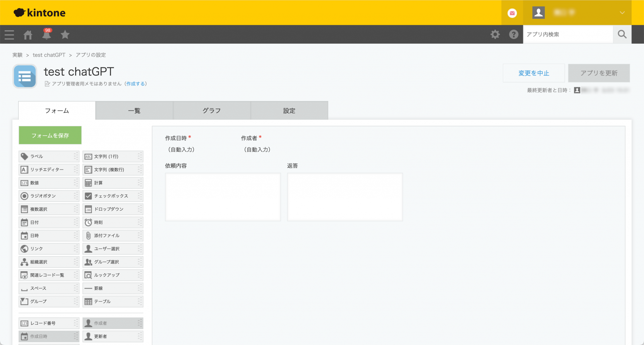Open the 作成する link for admin memo
Screen dimensions: 644x345
click(x=136, y=84)
